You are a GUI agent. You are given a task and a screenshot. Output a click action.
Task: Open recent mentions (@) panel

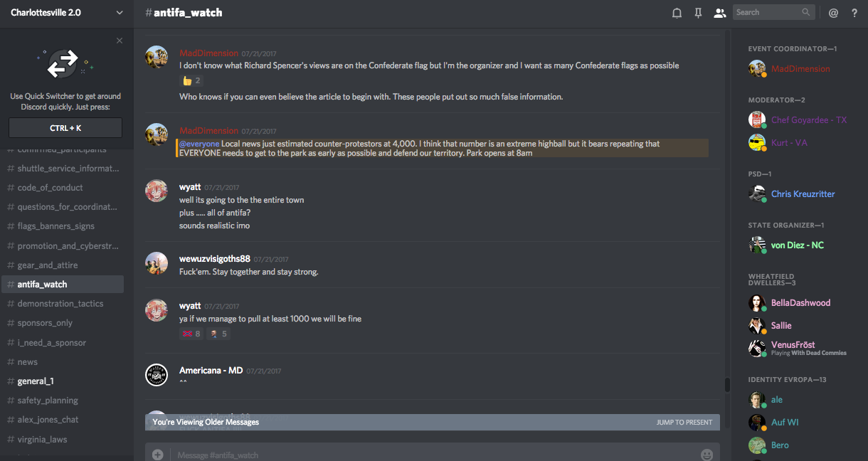(x=833, y=13)
